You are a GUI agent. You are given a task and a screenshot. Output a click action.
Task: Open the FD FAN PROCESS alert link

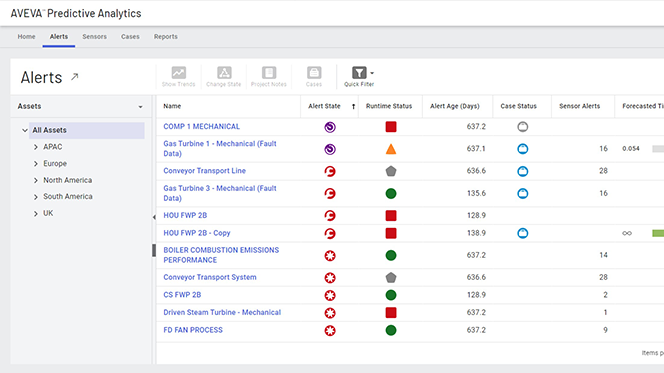click(x=193, y=330)
